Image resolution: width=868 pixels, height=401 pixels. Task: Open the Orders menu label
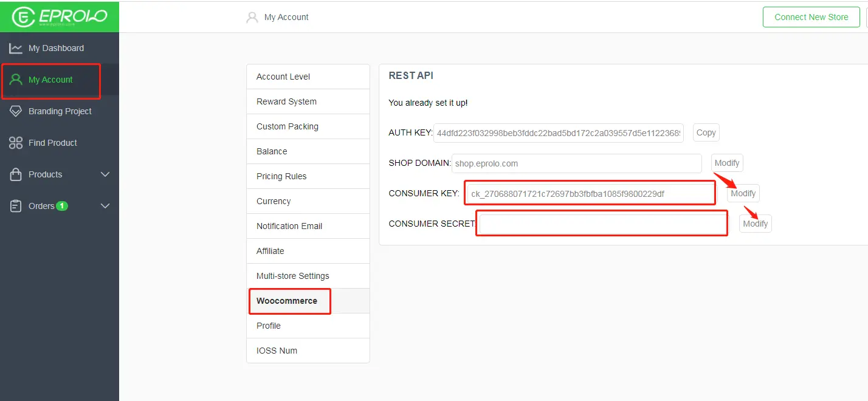(41, 206)
